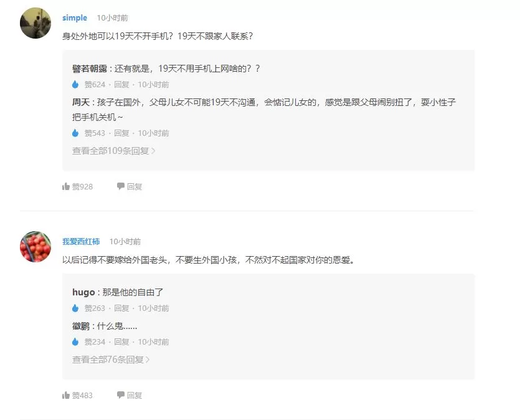Click the tomato avatar picture
This screenshot has width=520, height=420.
(x=35, y=247)
